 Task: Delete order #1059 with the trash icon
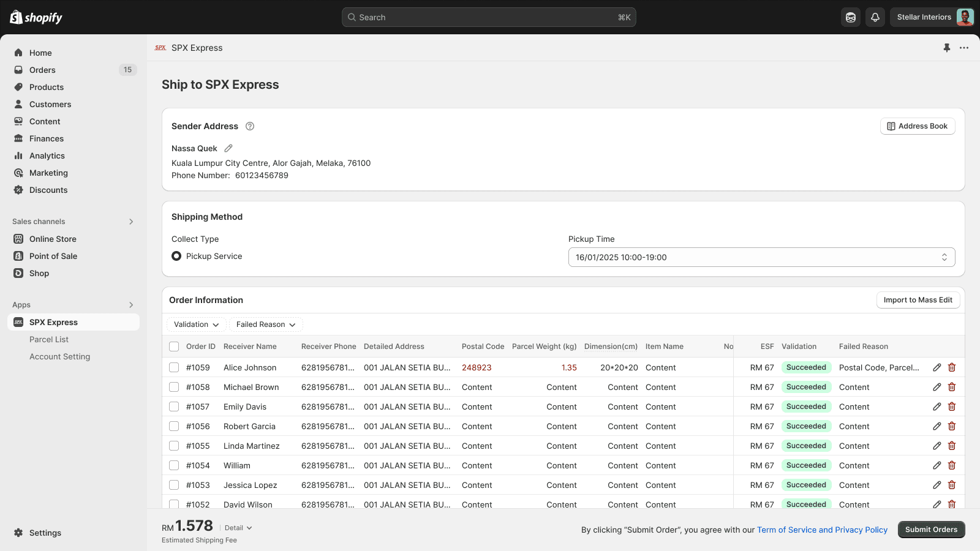click(952, 367)
